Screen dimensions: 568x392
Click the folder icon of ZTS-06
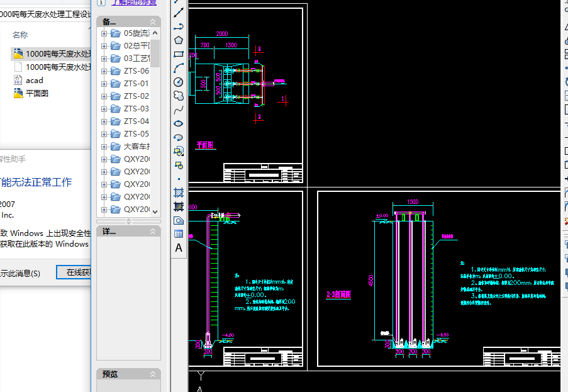tap(116, 71)
